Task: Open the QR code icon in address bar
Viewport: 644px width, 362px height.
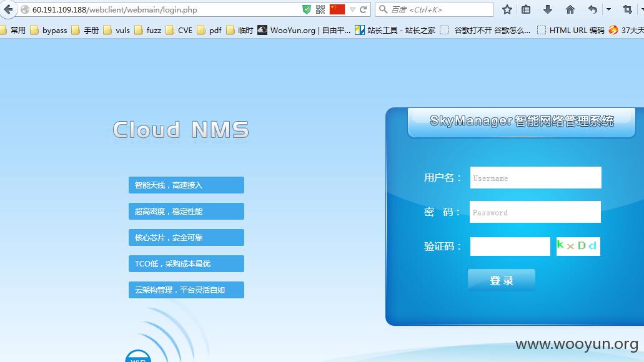Action: (320, 9)
